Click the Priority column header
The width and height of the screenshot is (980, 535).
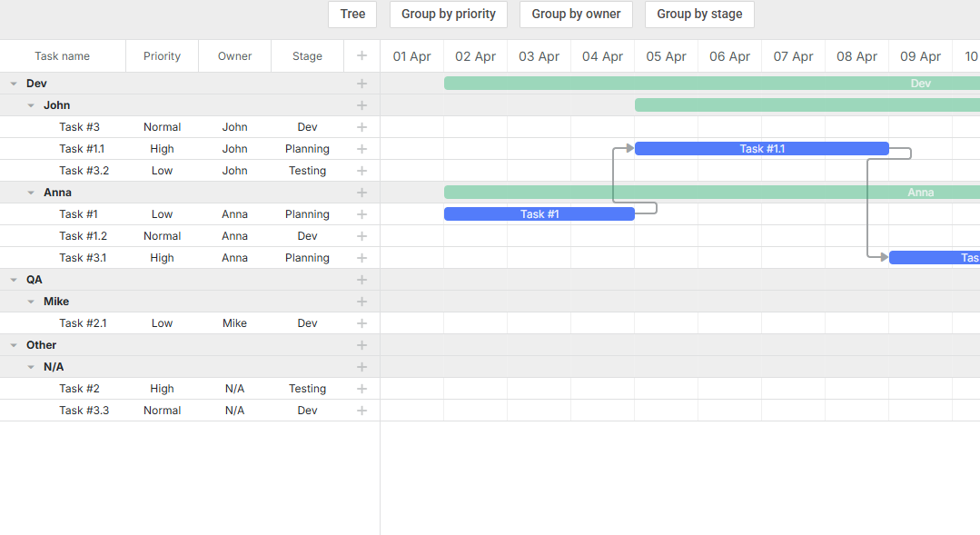click(x=162, y=56)
